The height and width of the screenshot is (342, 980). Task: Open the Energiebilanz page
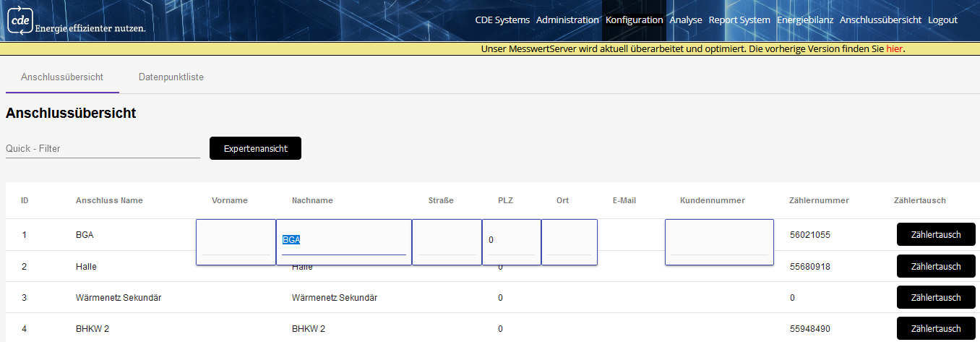pyautogui.click(x=805, y=20)
